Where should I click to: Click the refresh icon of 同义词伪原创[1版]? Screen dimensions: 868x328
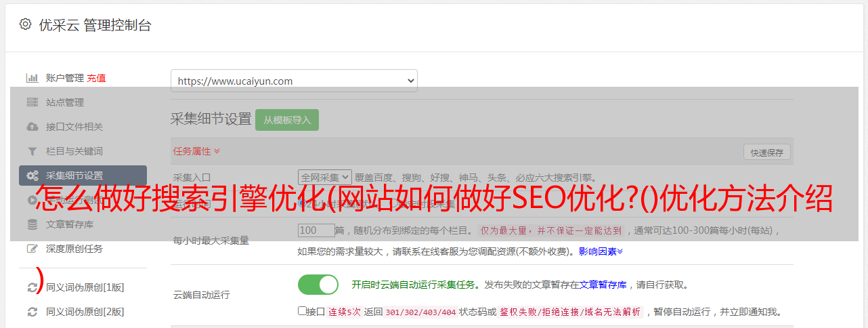click(x=32, y=287)
